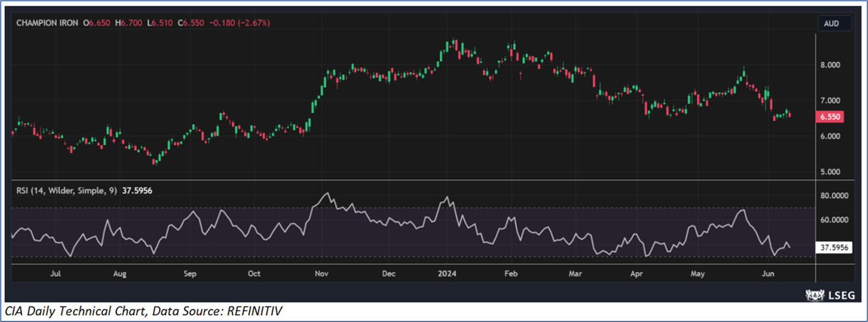Click the Feb label on time axis
This screenshot has height=322, width=868.
tap(511, 274)
